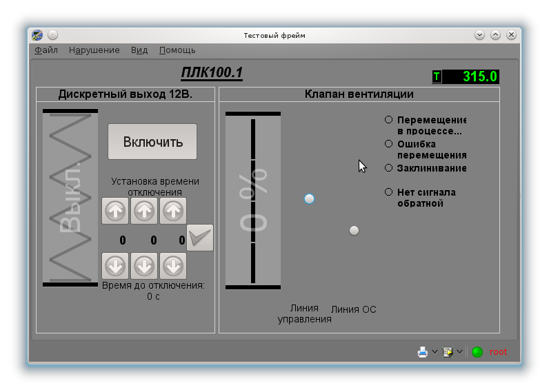This screenshot has width=549, height=392.
Task: Click the export table icon in status bar
Action: coord(448,352)
